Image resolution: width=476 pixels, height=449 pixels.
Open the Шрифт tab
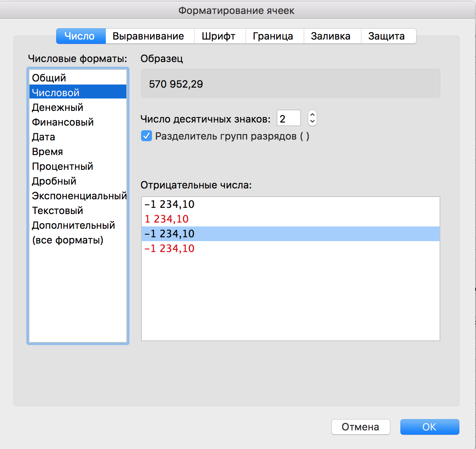(218, 36)
